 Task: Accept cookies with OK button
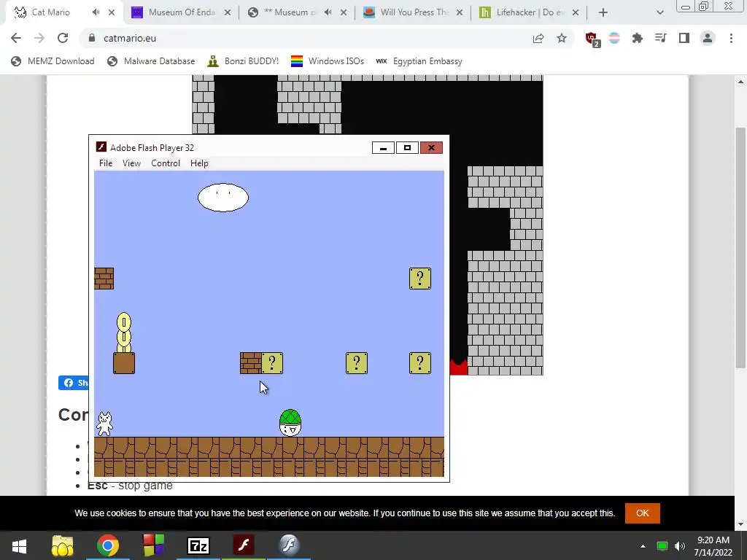pyautogui.click(x=642, y=513)
